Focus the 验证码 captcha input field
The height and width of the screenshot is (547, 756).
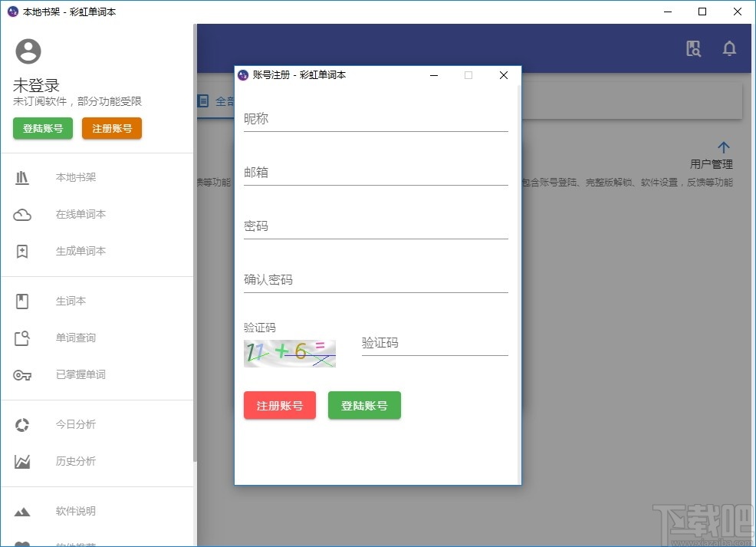tap(435, 344)
